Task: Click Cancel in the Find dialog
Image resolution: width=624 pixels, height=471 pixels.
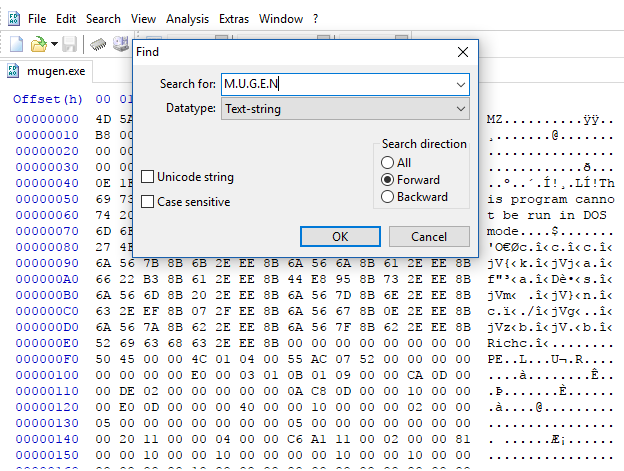Action: pos(429,237)
